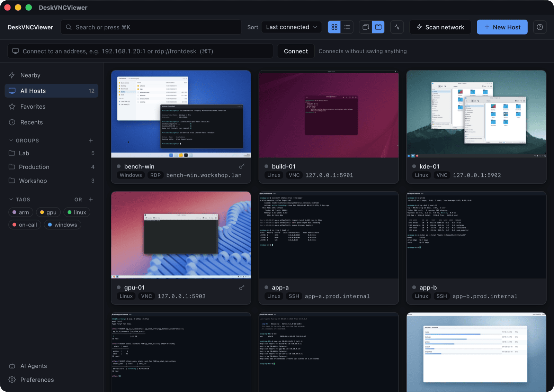Open the app-a host thumbnail
This screenshot has height=392, width=554.
click(x=329, y=235)
